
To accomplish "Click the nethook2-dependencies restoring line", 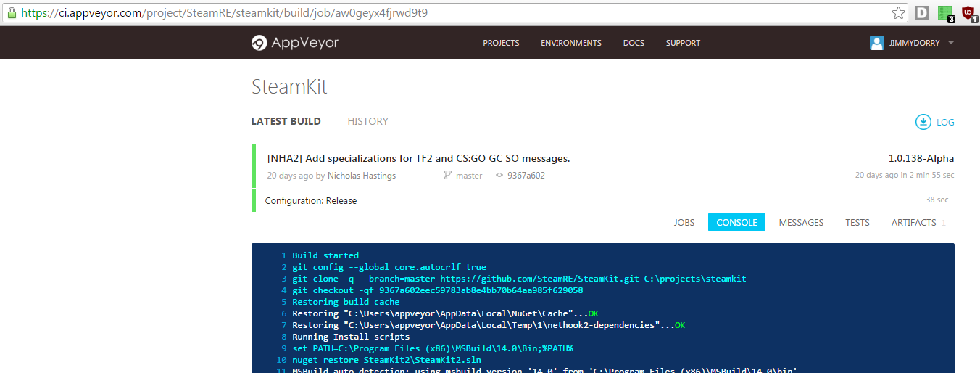I will point(489,325).
